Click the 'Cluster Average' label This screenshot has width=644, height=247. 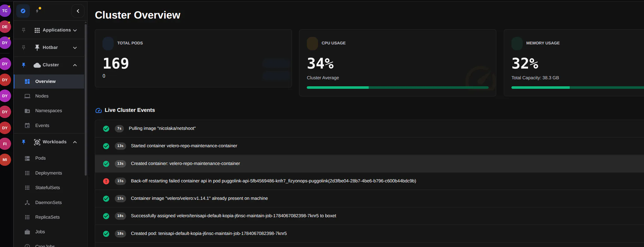click(x=323, y=78)
